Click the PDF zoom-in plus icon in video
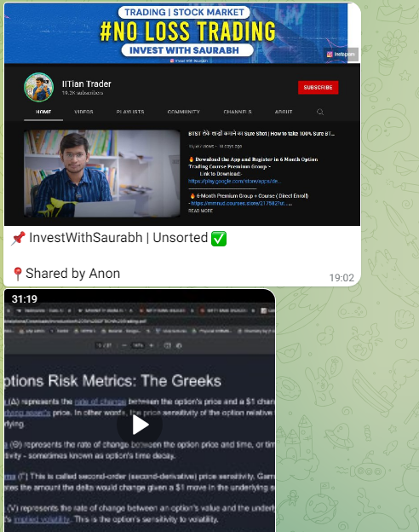 tap(152, 345)
